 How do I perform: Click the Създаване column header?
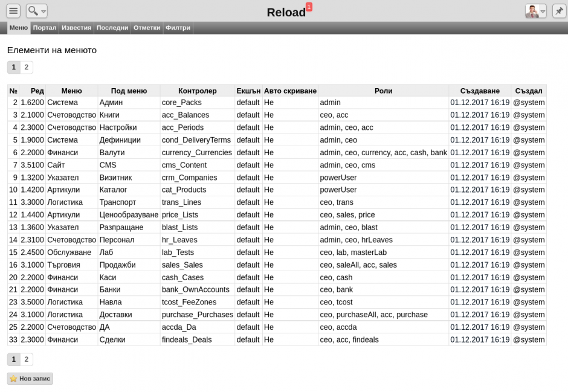[x=480, y=91]
